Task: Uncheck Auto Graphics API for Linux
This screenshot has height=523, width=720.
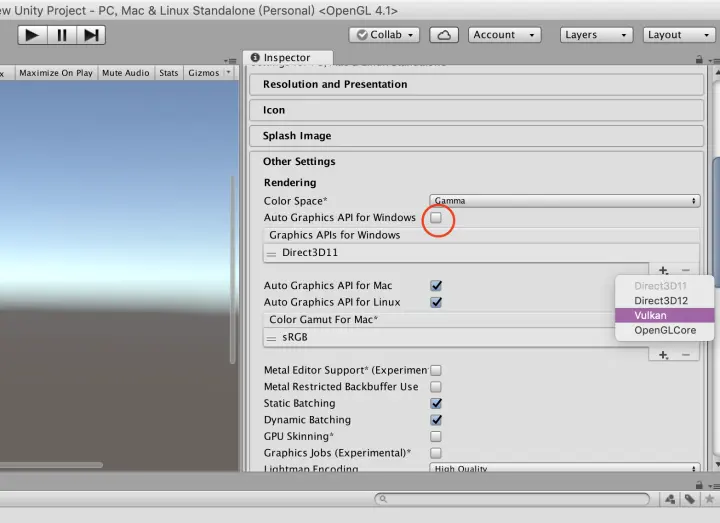Action: 436,302
